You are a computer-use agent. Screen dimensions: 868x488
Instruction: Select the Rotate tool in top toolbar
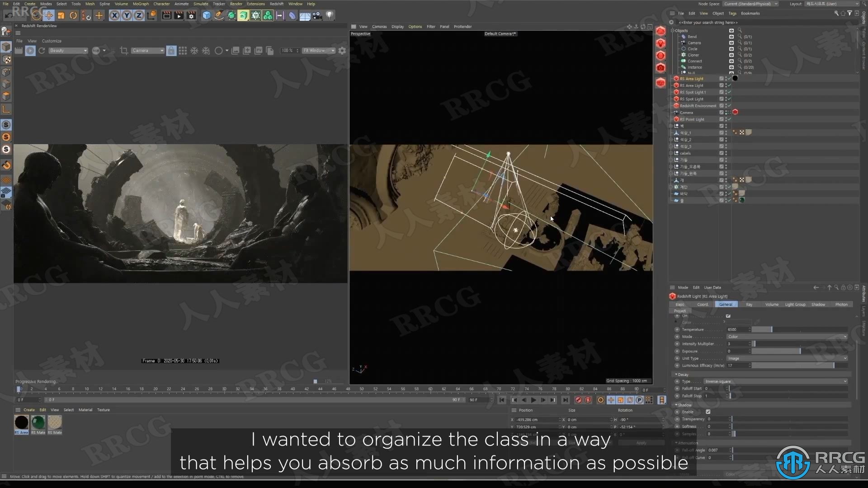(x=73, y=15)
